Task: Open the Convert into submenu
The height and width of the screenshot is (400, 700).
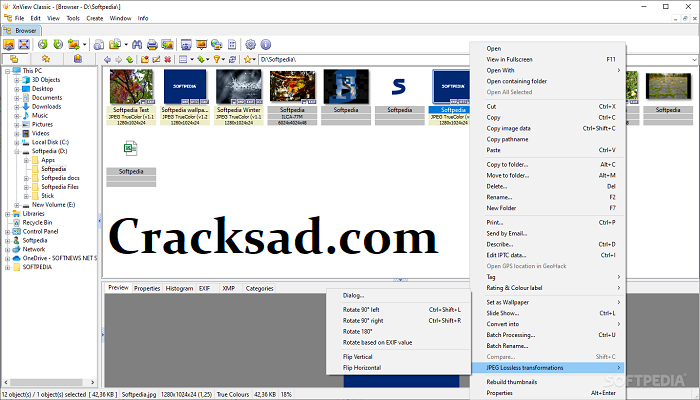Action: coord(550,324)
